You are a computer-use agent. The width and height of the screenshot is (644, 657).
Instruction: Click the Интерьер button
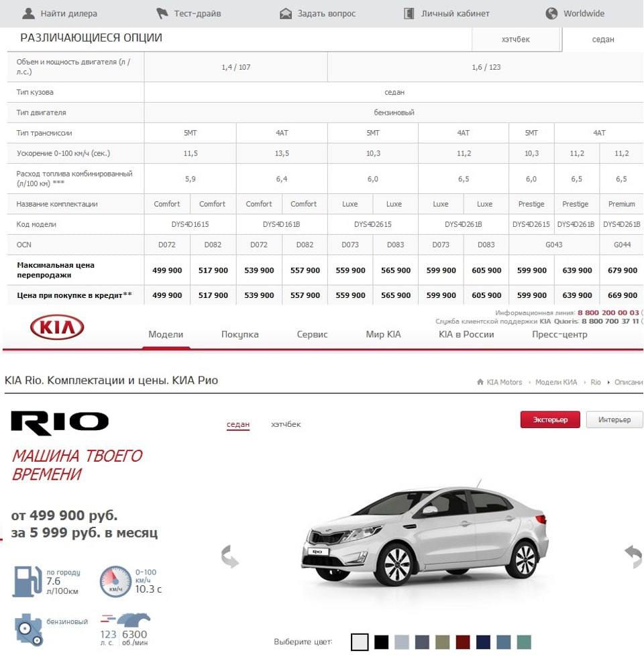point(614,419)
